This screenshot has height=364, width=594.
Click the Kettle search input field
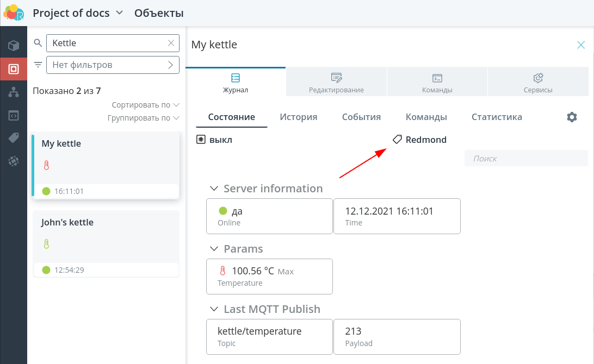pyautogui.click(x=113, y=43)
